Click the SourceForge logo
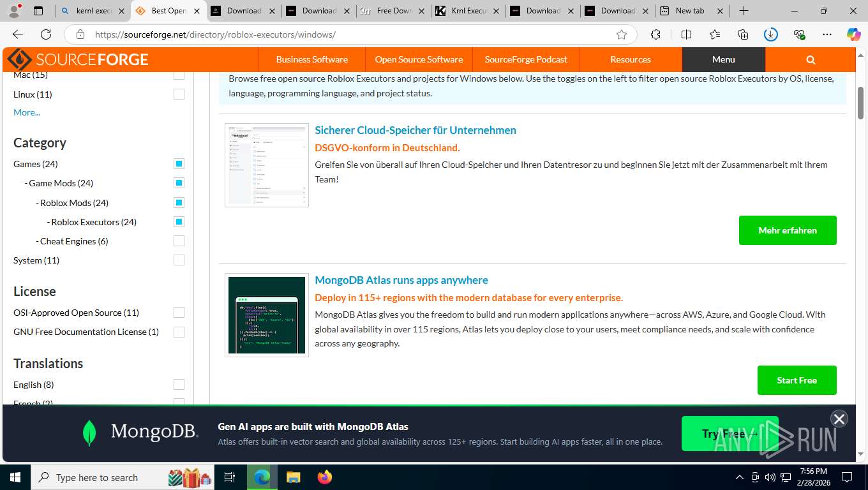Image resolution: width=868 pixels, height=490 pixels. point(78,59)
